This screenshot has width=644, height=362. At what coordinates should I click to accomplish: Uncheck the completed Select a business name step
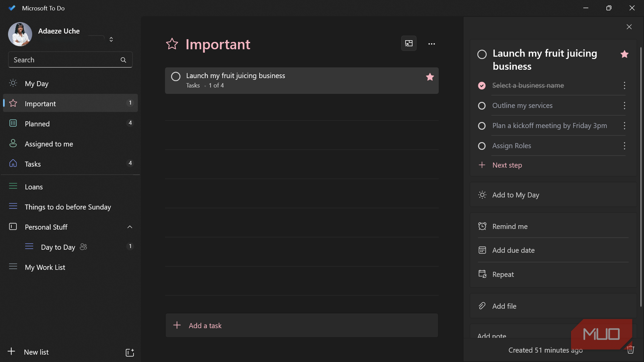pos(482,85)
